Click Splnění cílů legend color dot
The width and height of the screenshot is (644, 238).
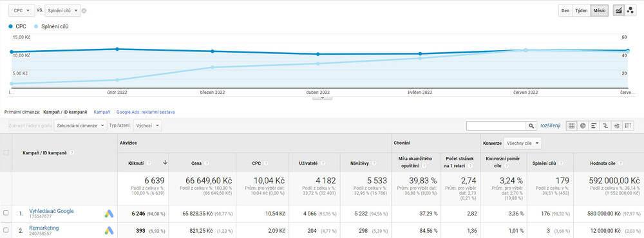coord(36,26)
